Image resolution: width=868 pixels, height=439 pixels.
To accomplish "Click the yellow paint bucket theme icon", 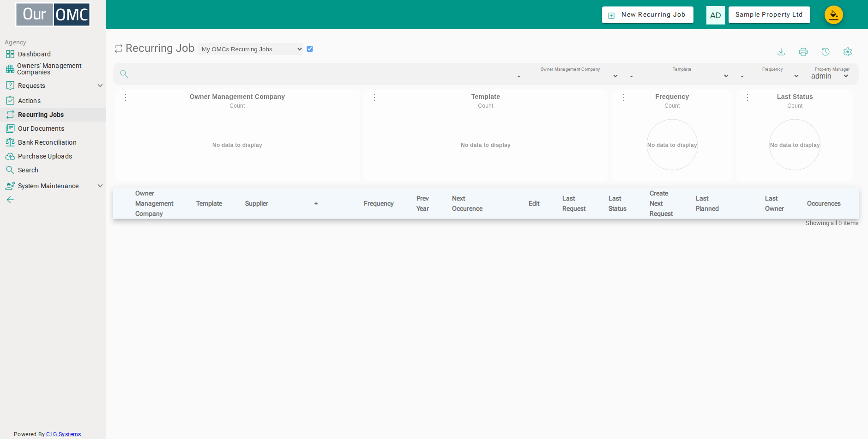I will coord(834,15).
